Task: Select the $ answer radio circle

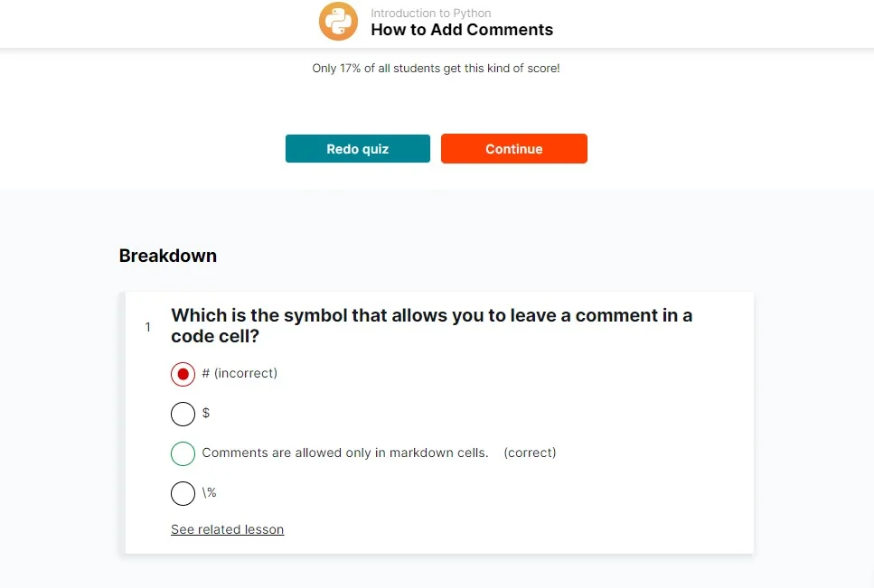Action: (183, 414)
